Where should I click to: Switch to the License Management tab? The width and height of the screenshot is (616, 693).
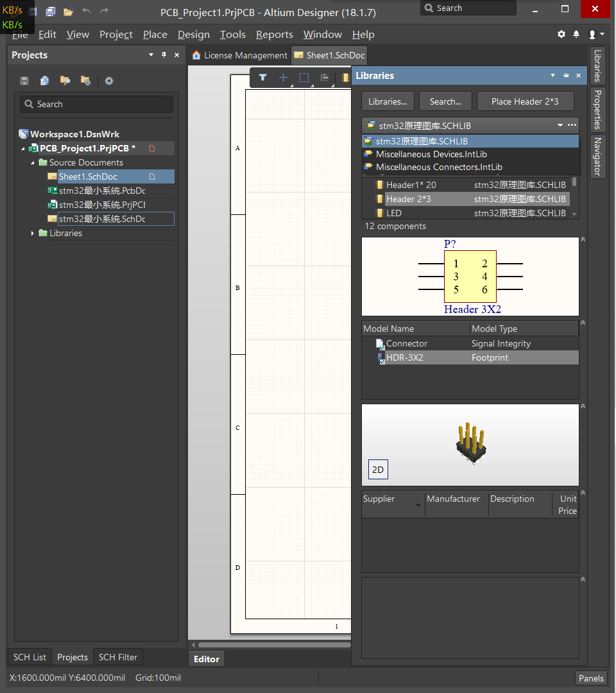click(x=240, y=55)
